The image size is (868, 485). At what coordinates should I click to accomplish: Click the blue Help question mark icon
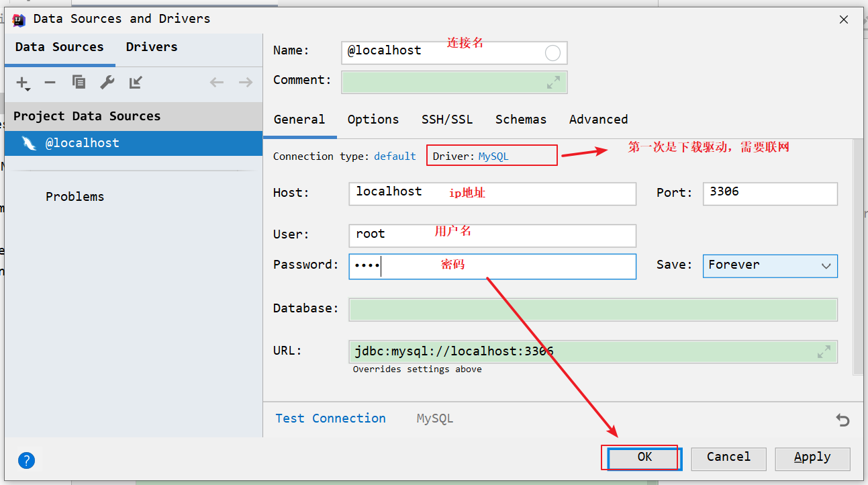[x=26, y=460]
